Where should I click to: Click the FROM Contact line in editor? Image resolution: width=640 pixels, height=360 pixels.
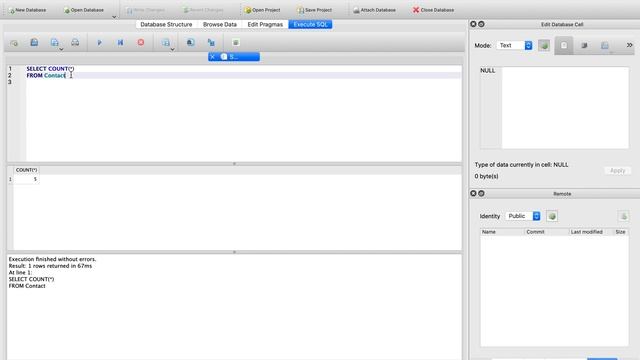[46, 76]
